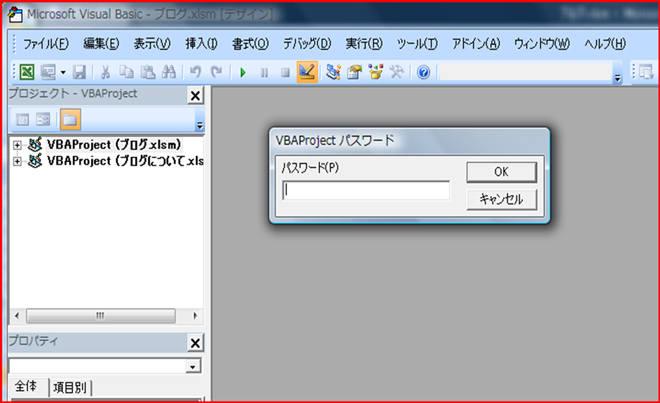
Task: Click the Reset stop icon
Action: [285, 73]
